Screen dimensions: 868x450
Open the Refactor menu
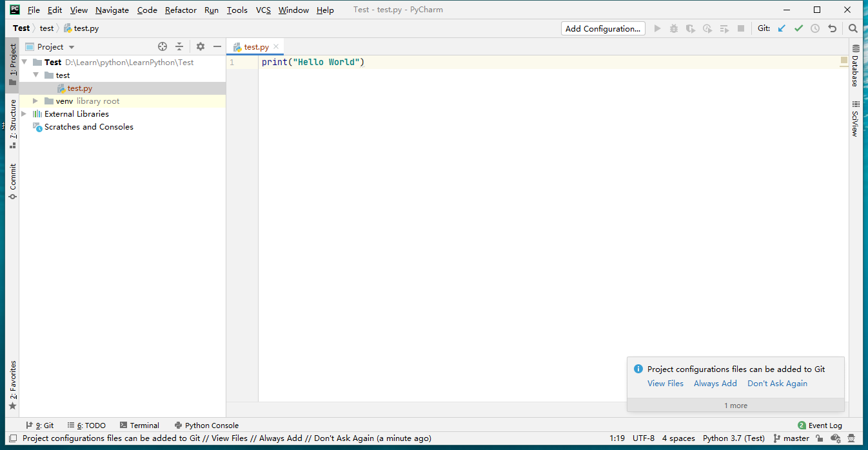point(181,10)
